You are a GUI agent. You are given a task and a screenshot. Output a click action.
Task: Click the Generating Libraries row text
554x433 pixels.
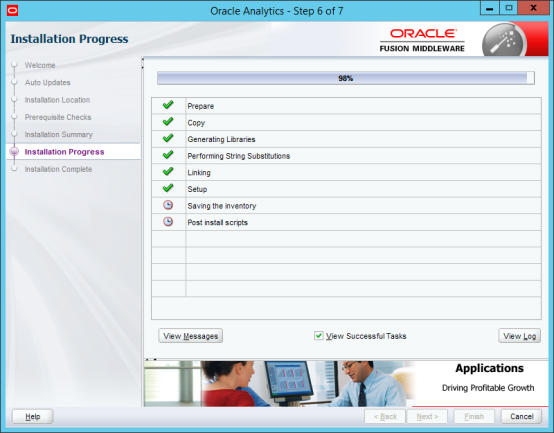pyautogui.click(x=221, y=139)
